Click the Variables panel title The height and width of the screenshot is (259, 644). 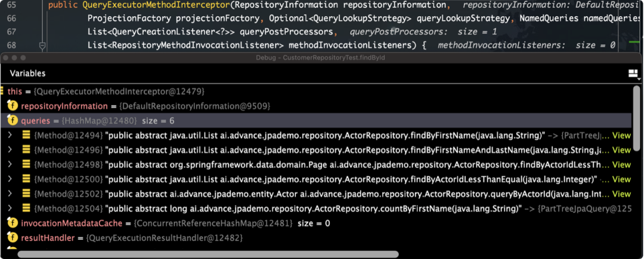click(27, 73)
